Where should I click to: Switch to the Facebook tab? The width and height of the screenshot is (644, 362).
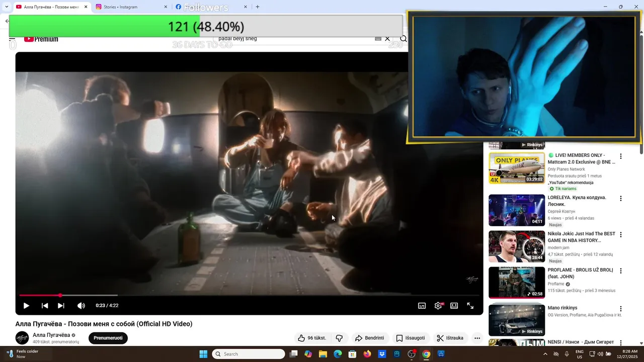[211, 7]
